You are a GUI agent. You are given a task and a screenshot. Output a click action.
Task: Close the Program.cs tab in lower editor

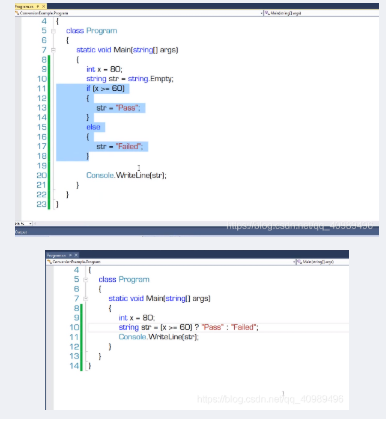point(76,255)
